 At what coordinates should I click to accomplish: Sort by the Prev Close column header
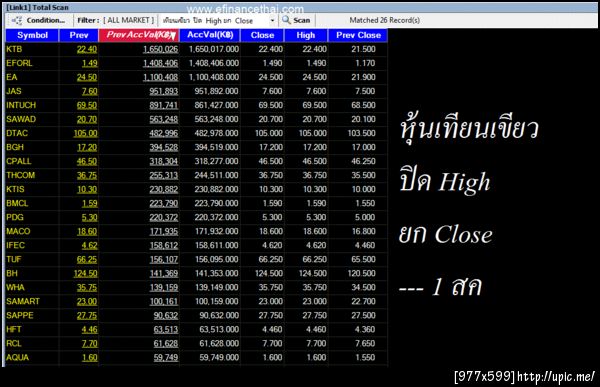(x=358, y=35)
